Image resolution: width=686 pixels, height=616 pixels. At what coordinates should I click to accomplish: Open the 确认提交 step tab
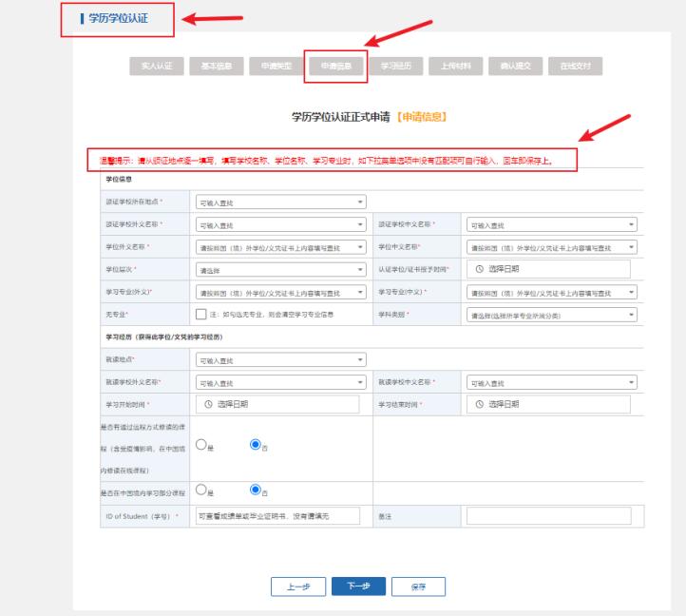point(515,67)
